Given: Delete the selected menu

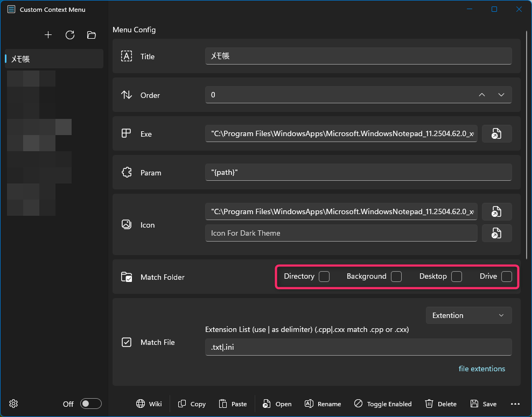Looking at the screenshot, I should pyautogui.click(x=441, y=404).
